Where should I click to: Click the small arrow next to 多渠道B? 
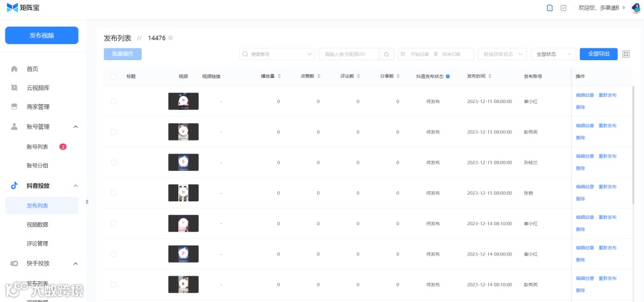coord(624,8)
